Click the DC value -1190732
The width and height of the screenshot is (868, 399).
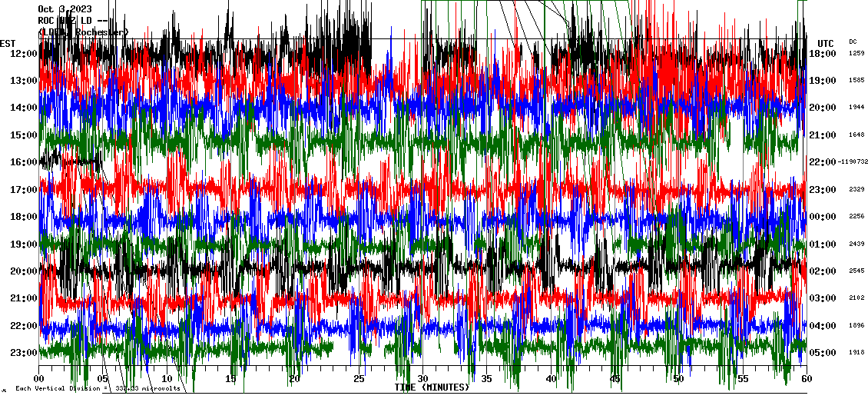point(853,162)
